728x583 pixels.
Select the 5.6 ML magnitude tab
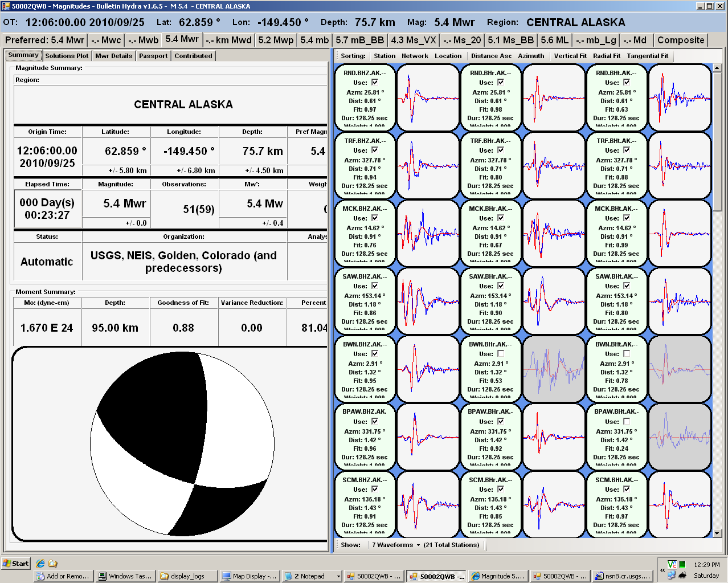[x=555, y=40]
